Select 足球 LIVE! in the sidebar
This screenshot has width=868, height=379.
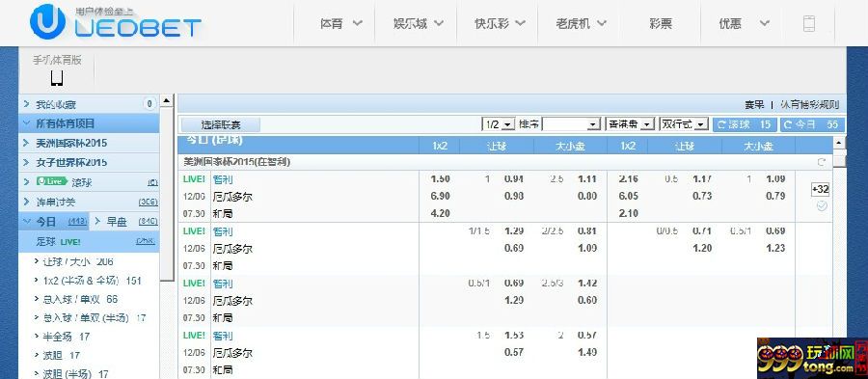point(89,242)
